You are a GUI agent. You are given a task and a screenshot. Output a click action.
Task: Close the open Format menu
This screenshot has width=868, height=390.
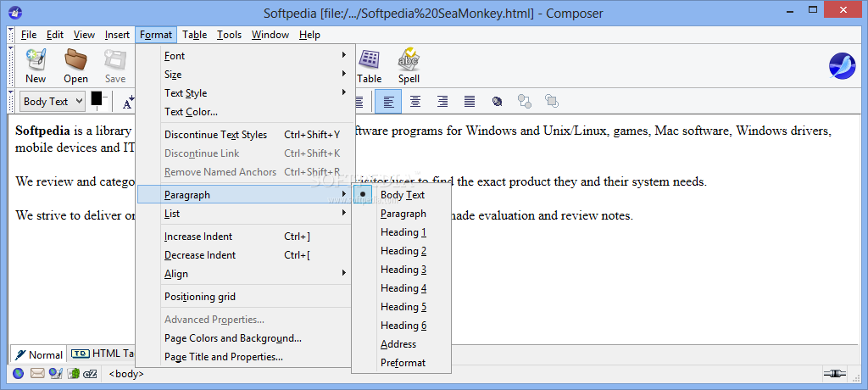click(x=156, y=35)
